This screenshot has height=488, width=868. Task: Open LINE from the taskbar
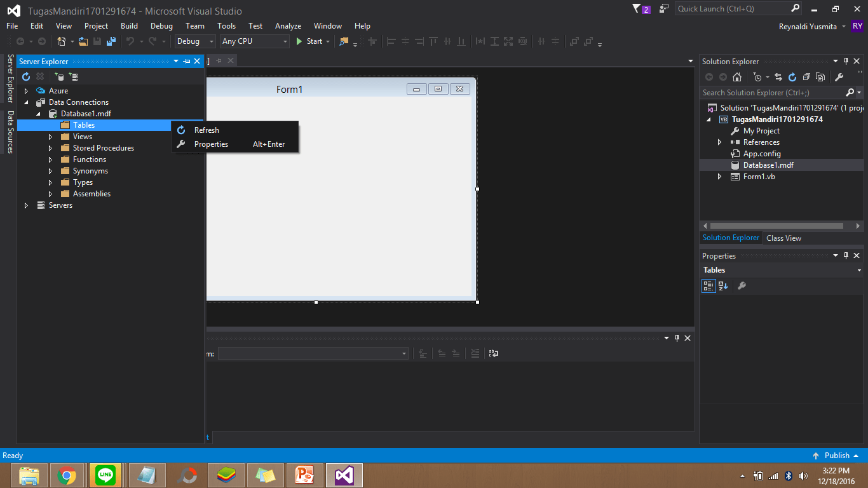(x=105, y=475)
